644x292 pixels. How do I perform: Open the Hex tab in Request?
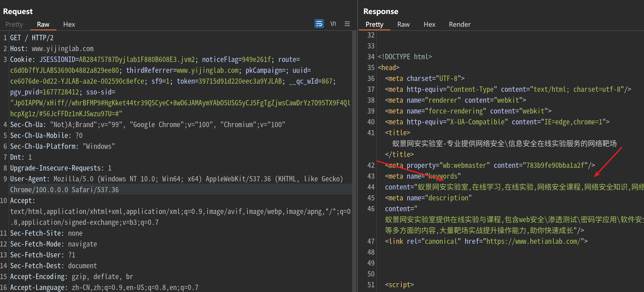[x=69, y=24]
